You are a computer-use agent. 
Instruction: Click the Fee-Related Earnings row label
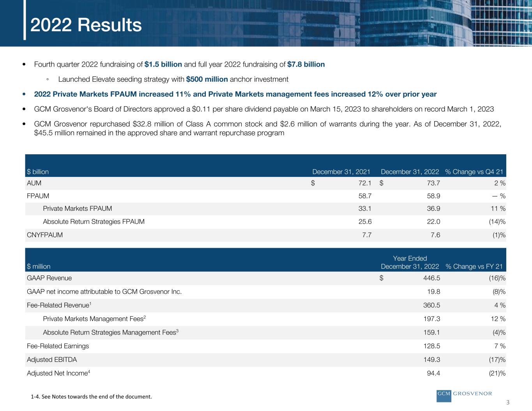coord(58,346)
